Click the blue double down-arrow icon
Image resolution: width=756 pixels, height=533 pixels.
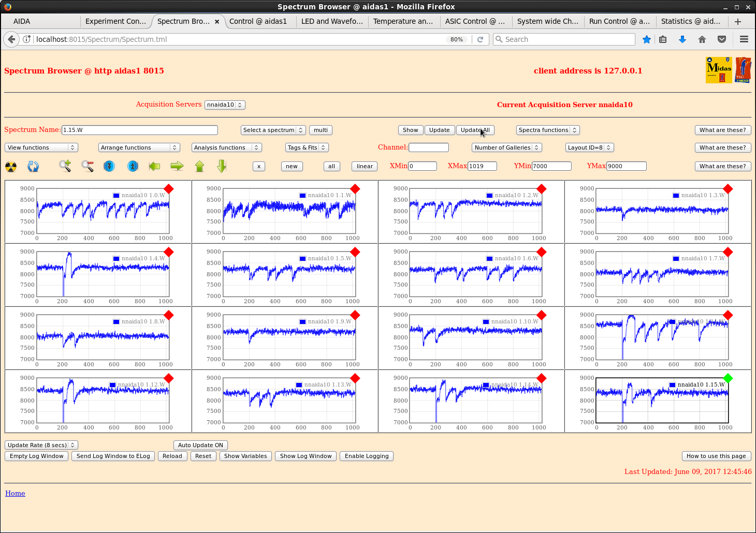click(109, 166)
